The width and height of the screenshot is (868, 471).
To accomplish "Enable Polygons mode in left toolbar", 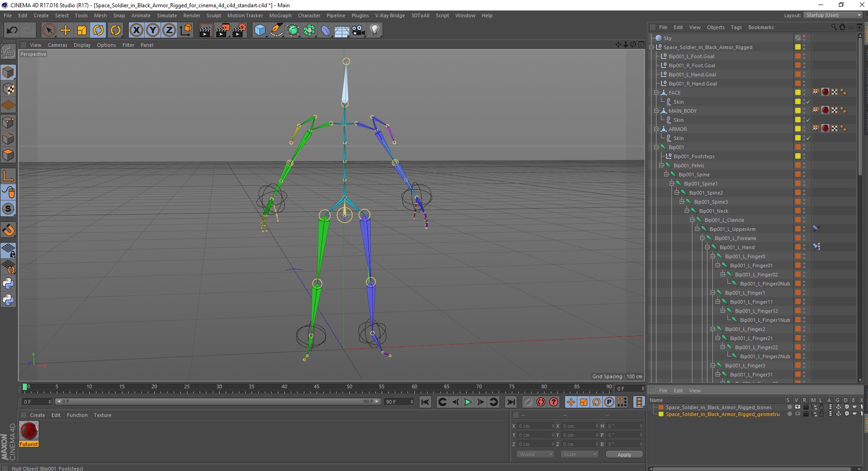I will 8,155.
